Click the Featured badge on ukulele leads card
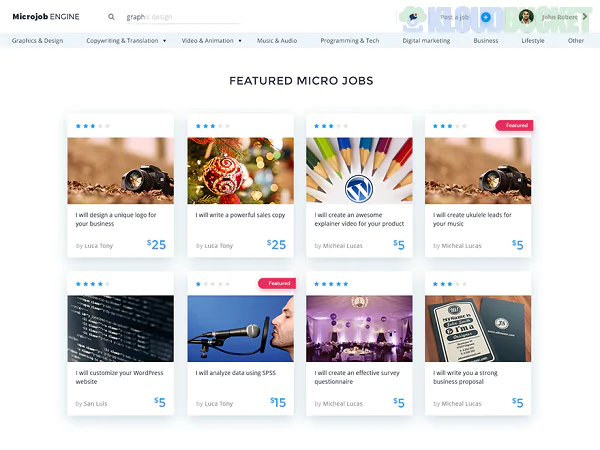The image size is (600, 450). click(515, 126)
